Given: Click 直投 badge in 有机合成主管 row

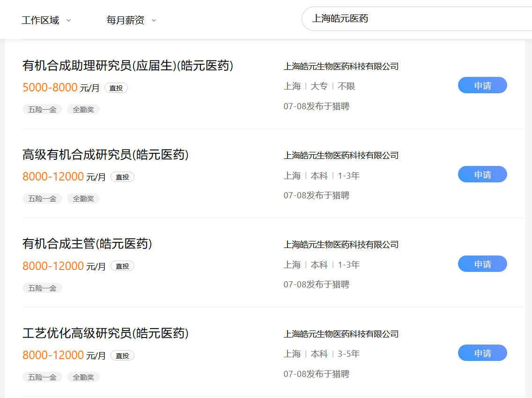Looking at the screenshot, I should click(123, 266).
